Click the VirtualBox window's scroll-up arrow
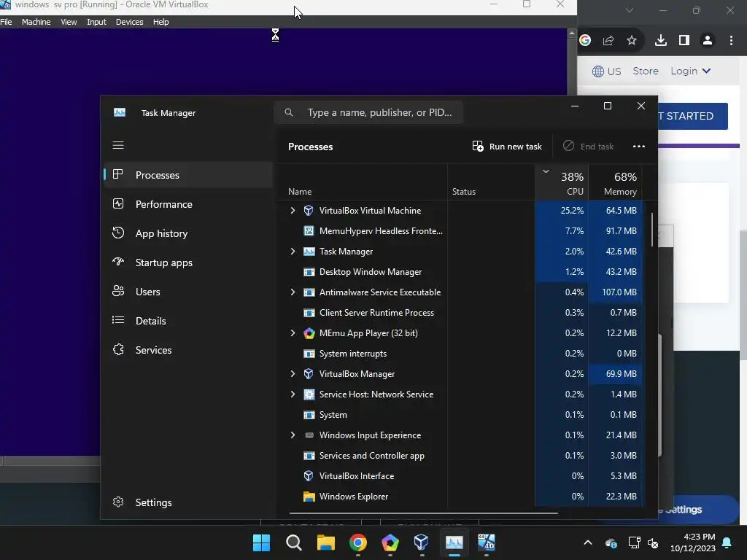The width and height of the screenshot is (747, 560). (x=572, y=34)
